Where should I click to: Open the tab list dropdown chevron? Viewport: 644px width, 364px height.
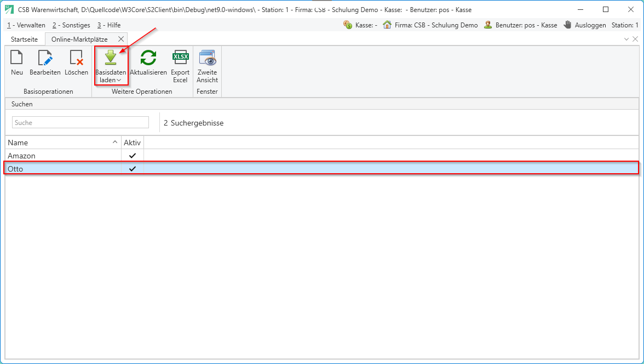626,39
